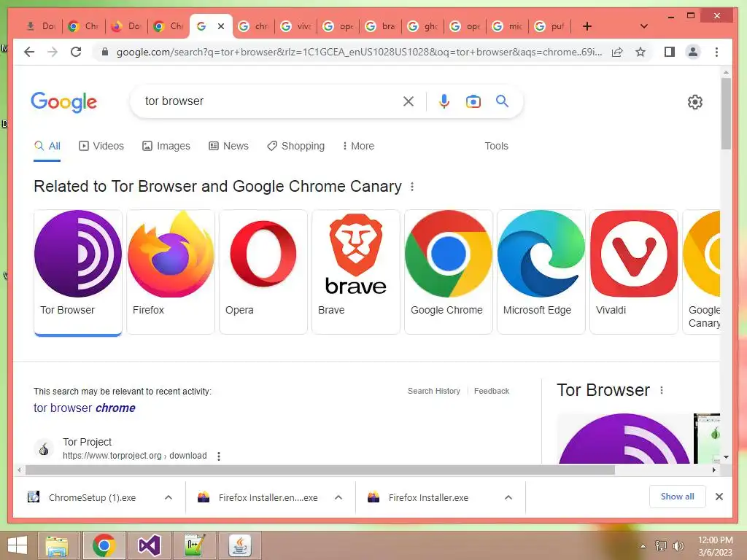
Task: Submit the search with the magnifier icon
Action: 502,101
